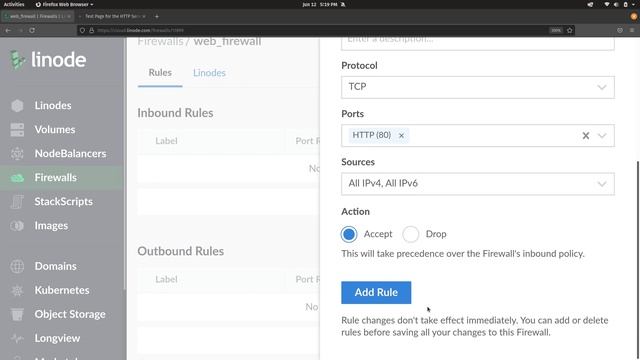Click the zoom level indicator in the address bar
The width and height of the screenshot is (640, 360).
coord(556,30)
